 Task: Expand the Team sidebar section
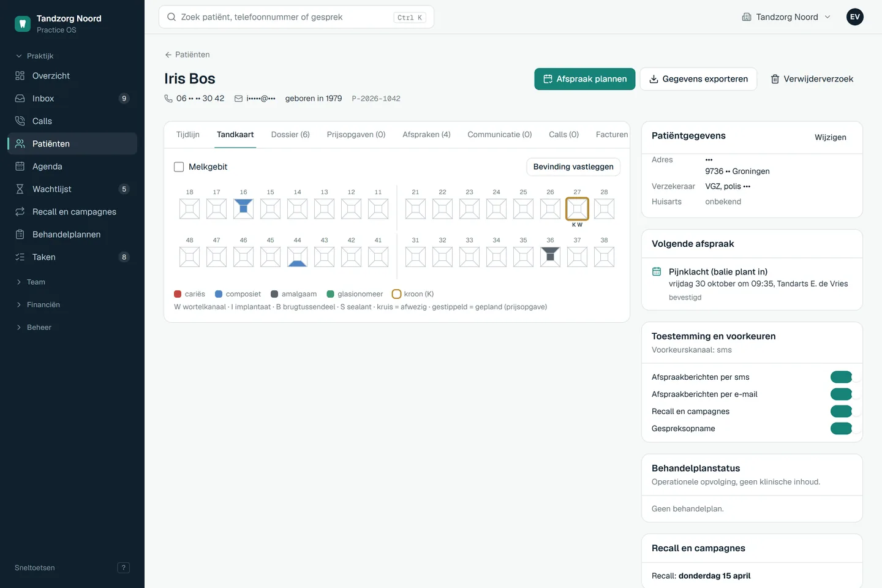(x=31, y=282)
